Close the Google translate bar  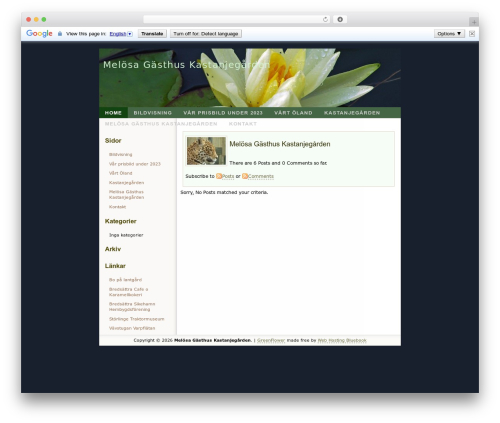click(x=472, y=34)
